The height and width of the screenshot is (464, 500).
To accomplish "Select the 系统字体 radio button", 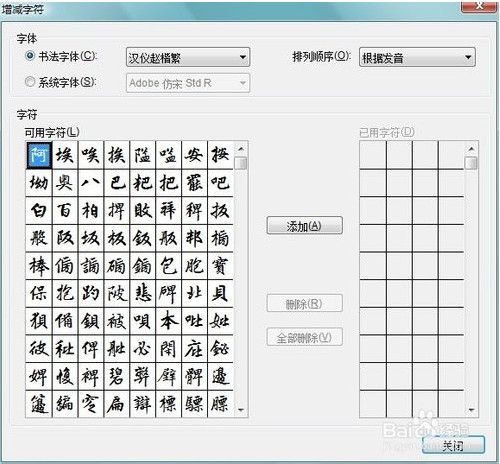I will (30, 81).
